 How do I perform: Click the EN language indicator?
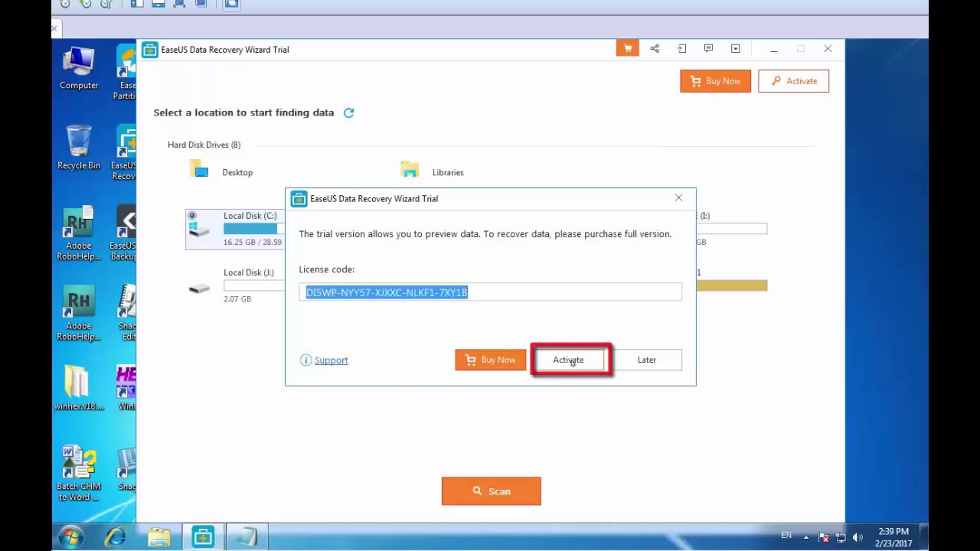point(786,535)
